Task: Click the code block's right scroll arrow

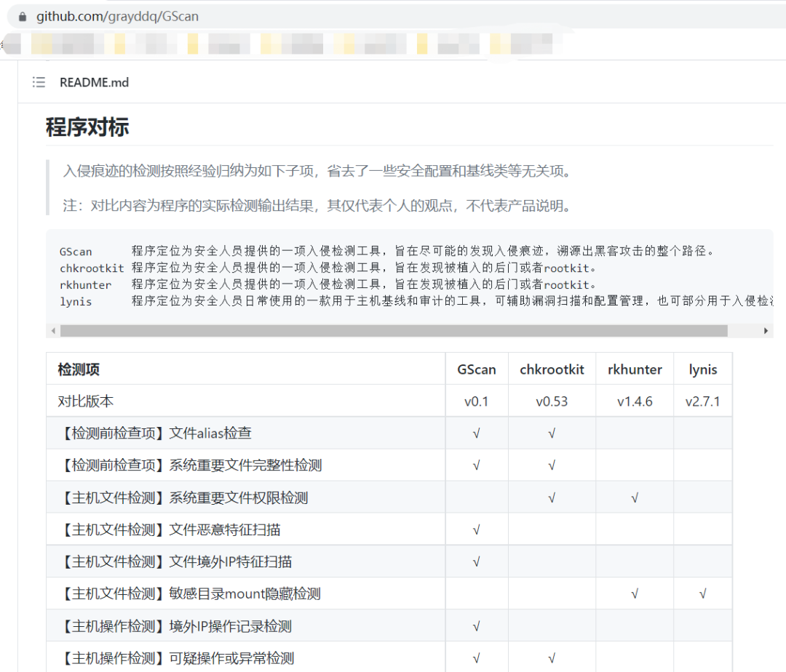Action: pyautogui.click(x=766, y=331)
